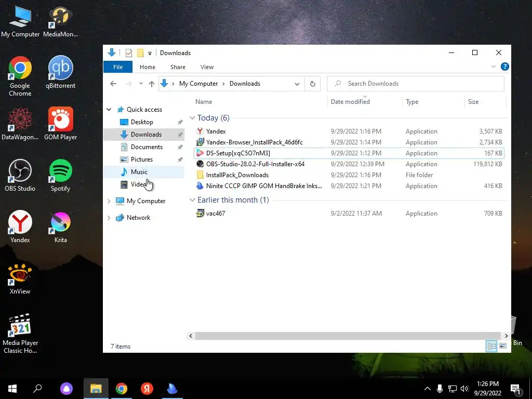Image resolution: width=532 pixels, height=399 pixels.
Task: Select Pictures in Quick access
Action: [x=142, y=159]
